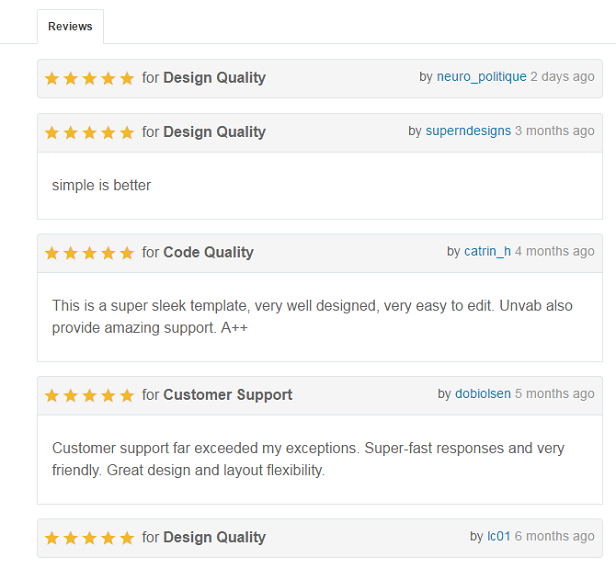
Task: Click fifth star in the Code Quality review
Action: (127, 253)
